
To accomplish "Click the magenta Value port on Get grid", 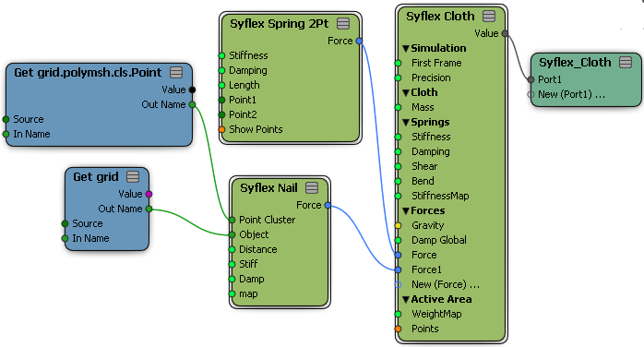I will click(x=149, y=194).
